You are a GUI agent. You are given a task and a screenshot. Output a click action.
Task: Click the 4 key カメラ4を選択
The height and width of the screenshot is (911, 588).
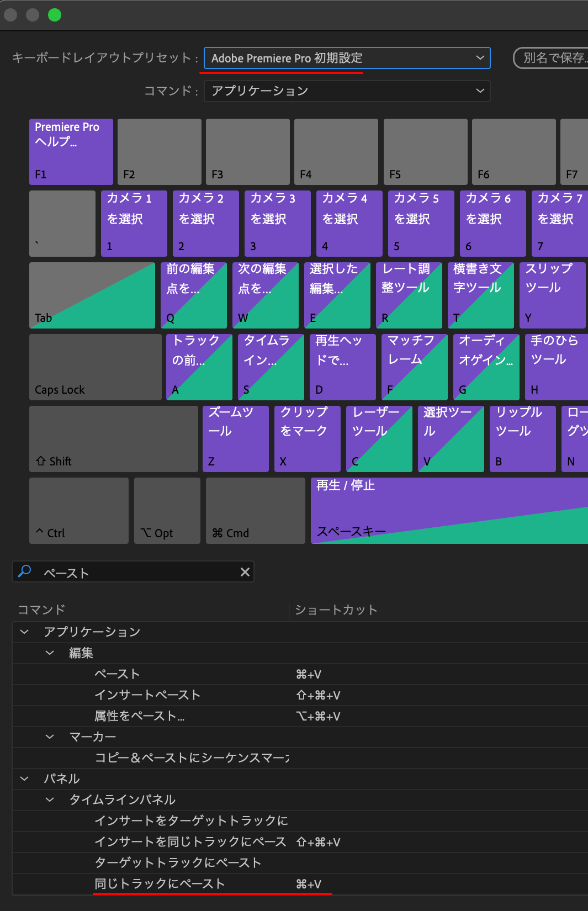pyautogui.click(x=349, y=224)
